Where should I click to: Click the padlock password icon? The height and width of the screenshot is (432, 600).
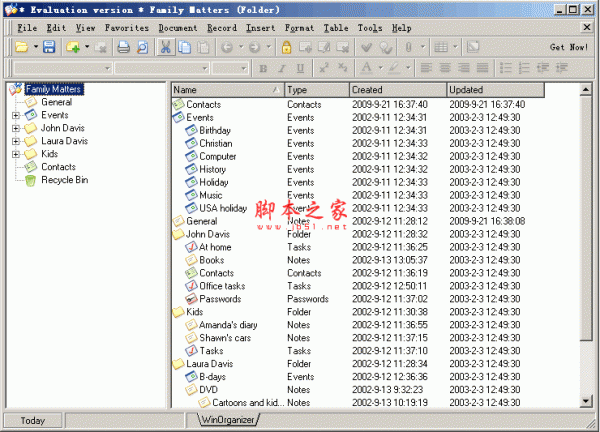pyautogui.click(x=286, y=47)
